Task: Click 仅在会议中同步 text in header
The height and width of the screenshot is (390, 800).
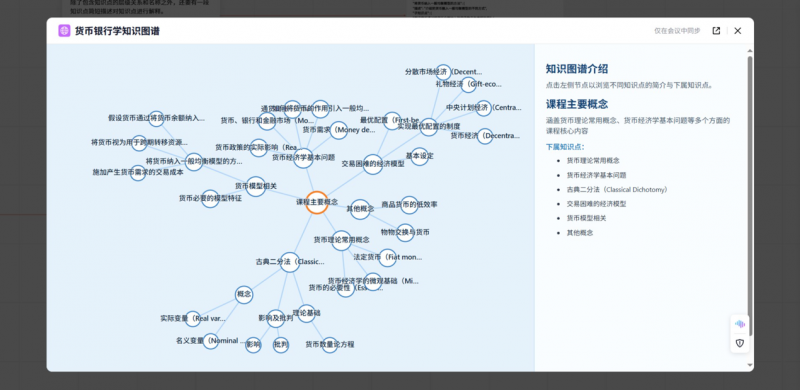Action: point(677,31)
